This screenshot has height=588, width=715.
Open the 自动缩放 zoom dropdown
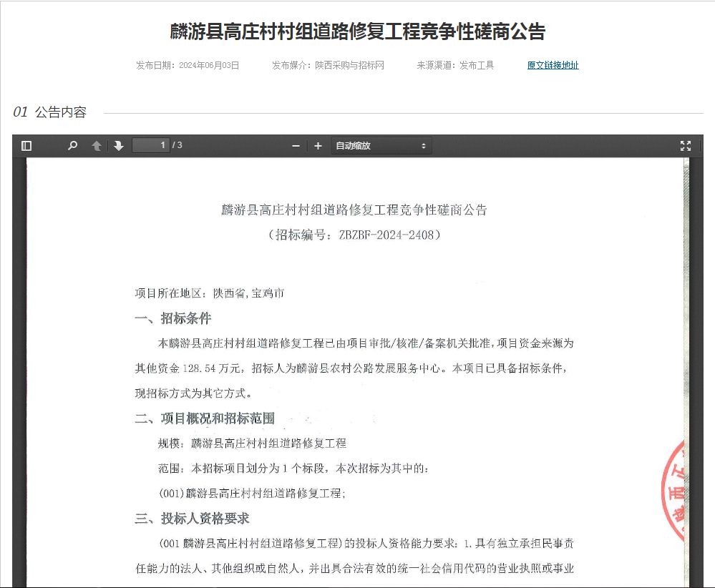pyautogui.click(x=381, y=146)
